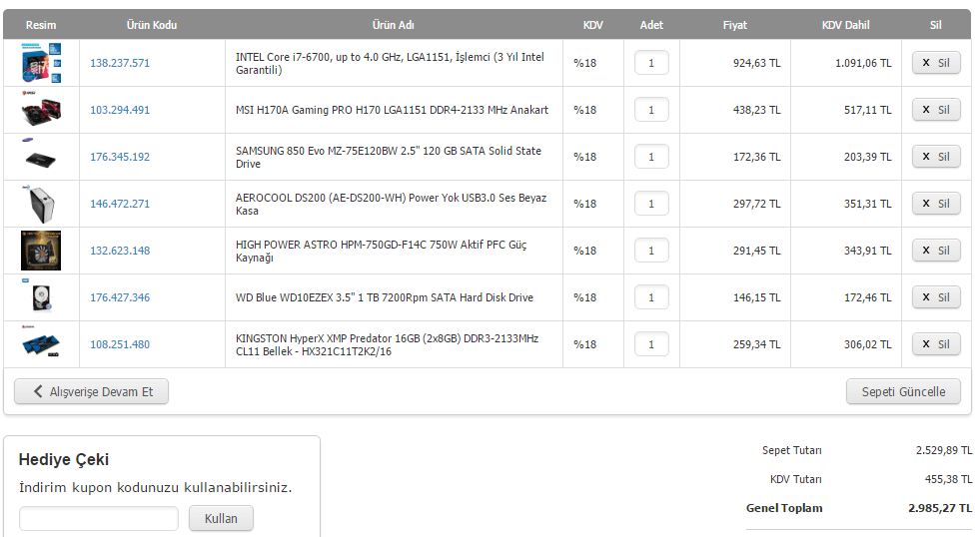
Task: Remove Intel Core i7-6700 with Sil button
Action: [936, 63]
